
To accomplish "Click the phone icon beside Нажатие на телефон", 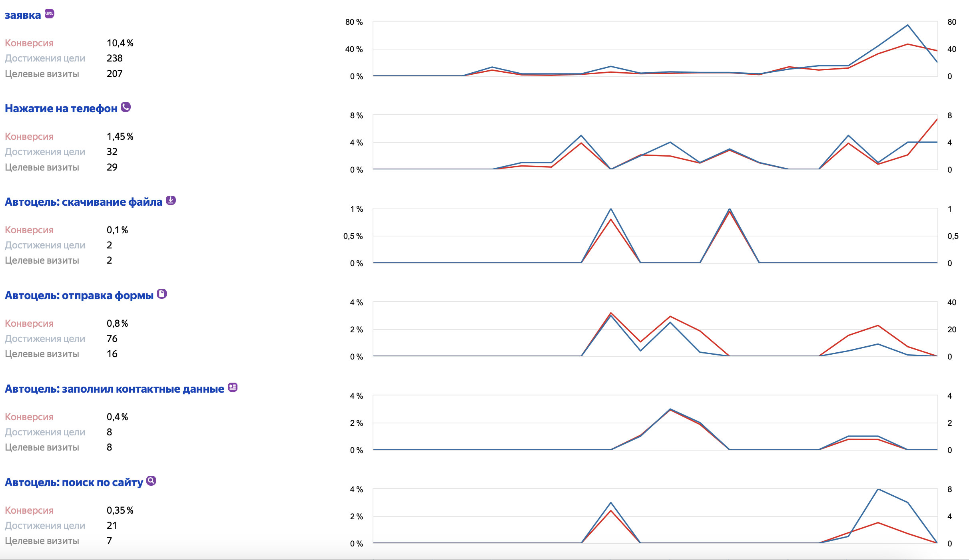I will click(126, 107).
